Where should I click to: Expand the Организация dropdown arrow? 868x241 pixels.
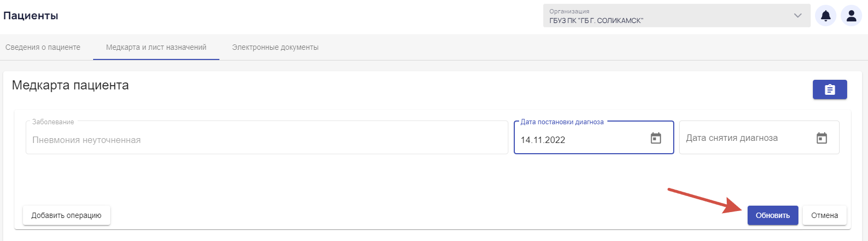[798, 16]
